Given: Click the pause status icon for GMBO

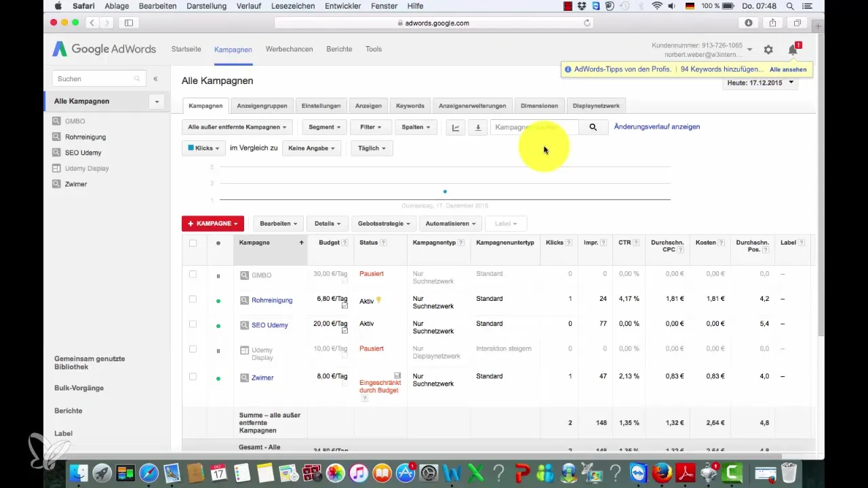Looking at the screenshot, I should (x=218, y=276).
